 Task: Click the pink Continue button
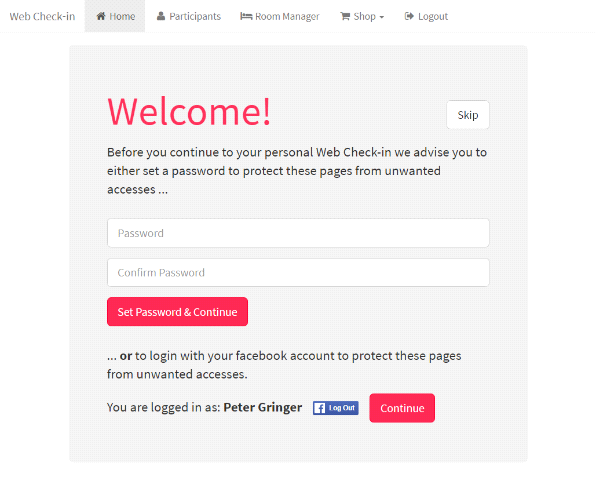pyautogui.click(x=402, y=408)
